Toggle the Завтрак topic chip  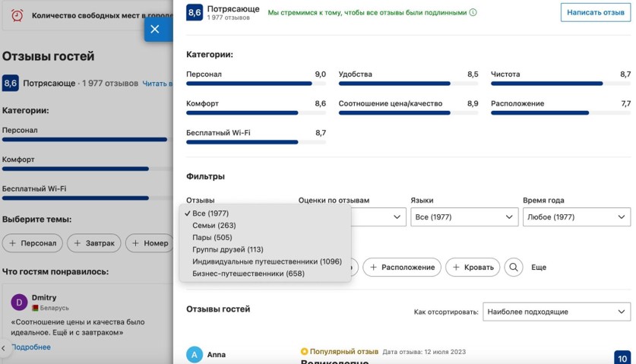tap(94, 243)
